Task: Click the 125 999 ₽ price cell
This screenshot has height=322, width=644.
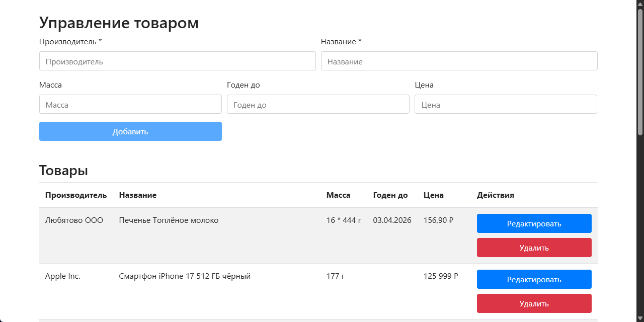Action: 441,276
